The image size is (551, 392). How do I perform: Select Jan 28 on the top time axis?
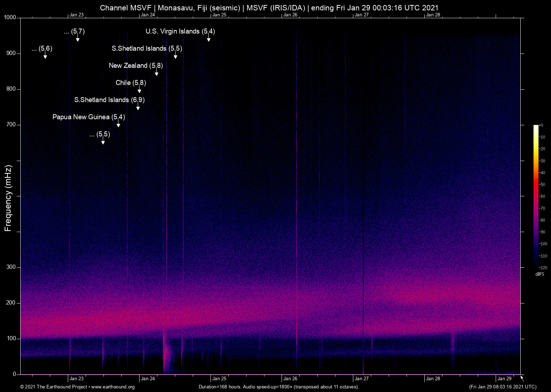433,15
